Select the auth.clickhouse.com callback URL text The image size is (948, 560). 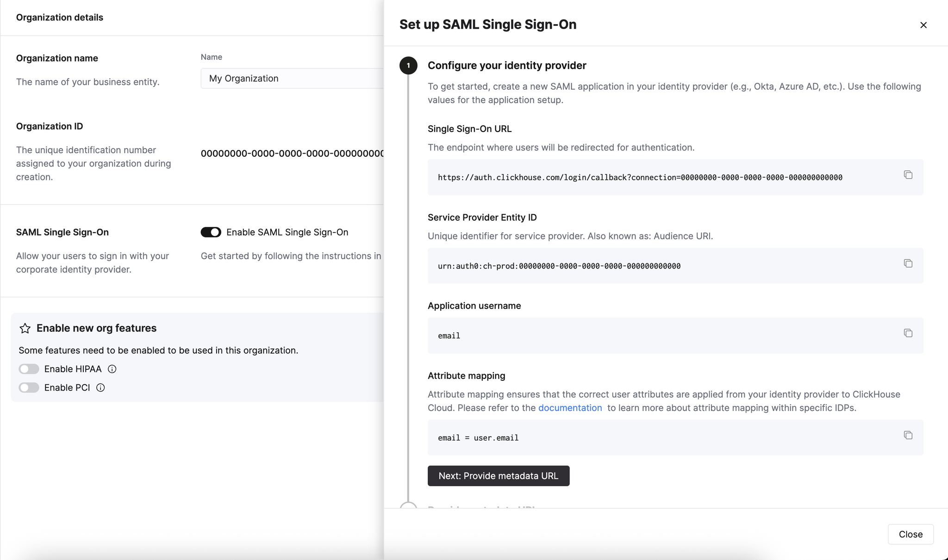[x=640, y=177]
